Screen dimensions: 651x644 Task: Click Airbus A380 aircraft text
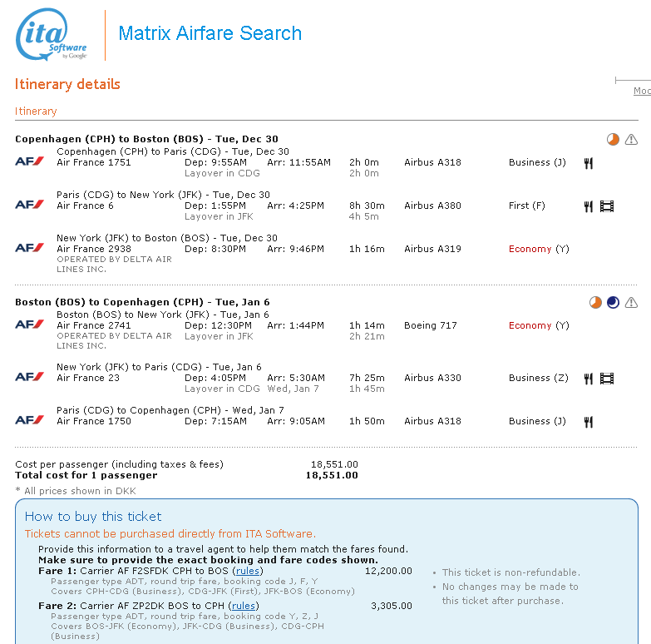[x=432, y=206]
